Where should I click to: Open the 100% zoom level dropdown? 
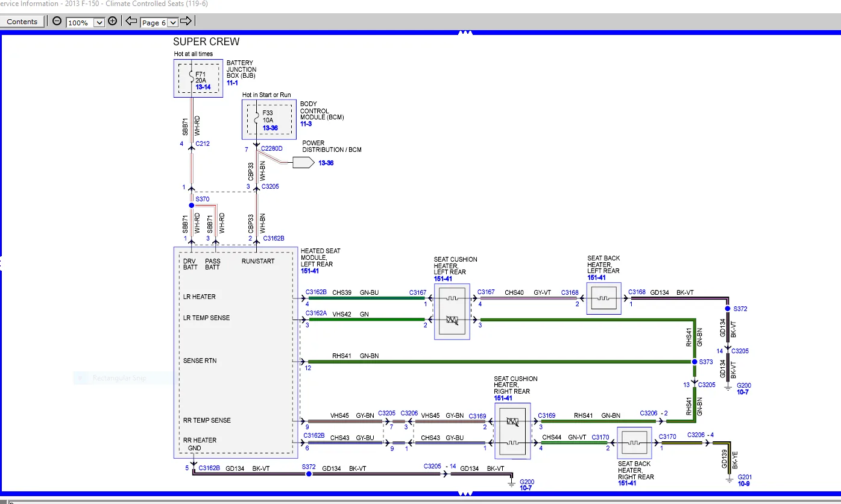[99, 22]
